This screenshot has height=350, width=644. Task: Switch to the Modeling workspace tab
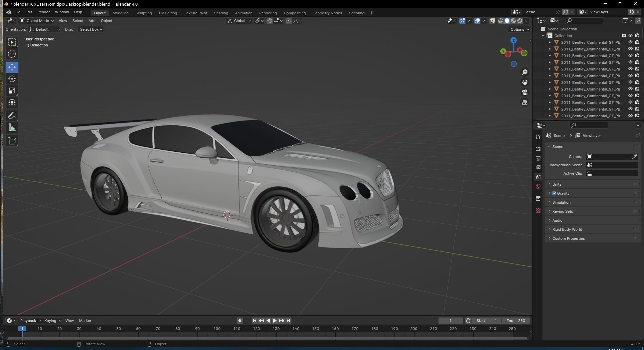pyautogui.click(x=120, y=13)
